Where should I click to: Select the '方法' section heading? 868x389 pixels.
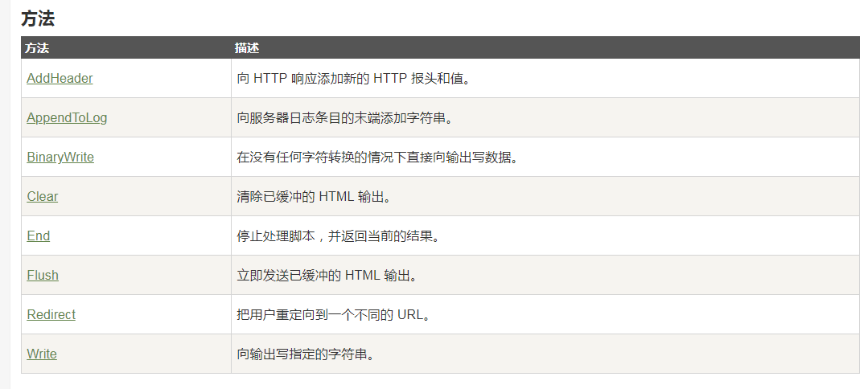coord(38,18)
